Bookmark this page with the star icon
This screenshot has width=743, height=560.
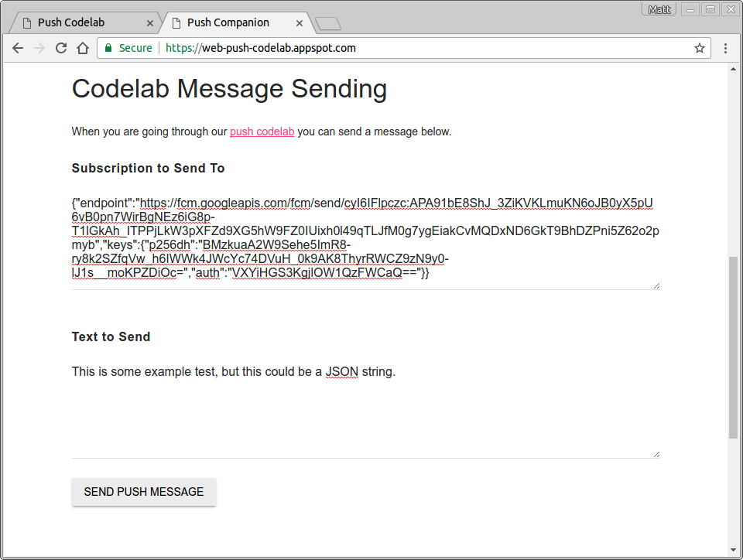point(700,48)
